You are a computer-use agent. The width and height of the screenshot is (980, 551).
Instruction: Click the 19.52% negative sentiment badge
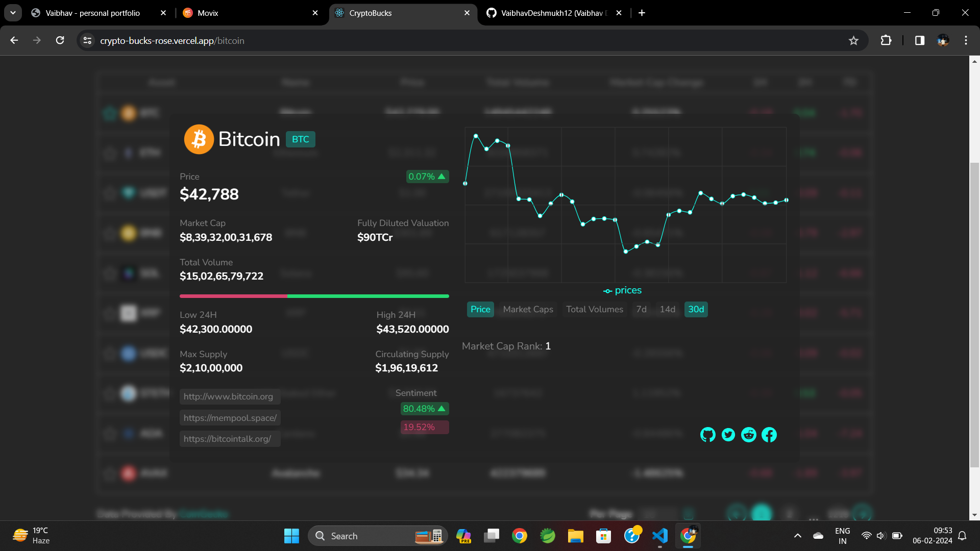coord(425,427)
